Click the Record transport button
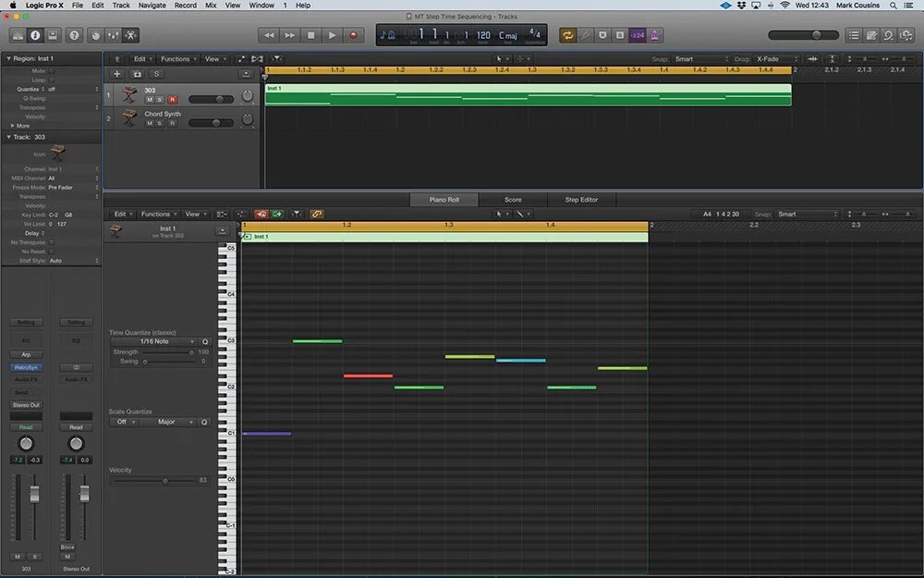 (354, 35)
